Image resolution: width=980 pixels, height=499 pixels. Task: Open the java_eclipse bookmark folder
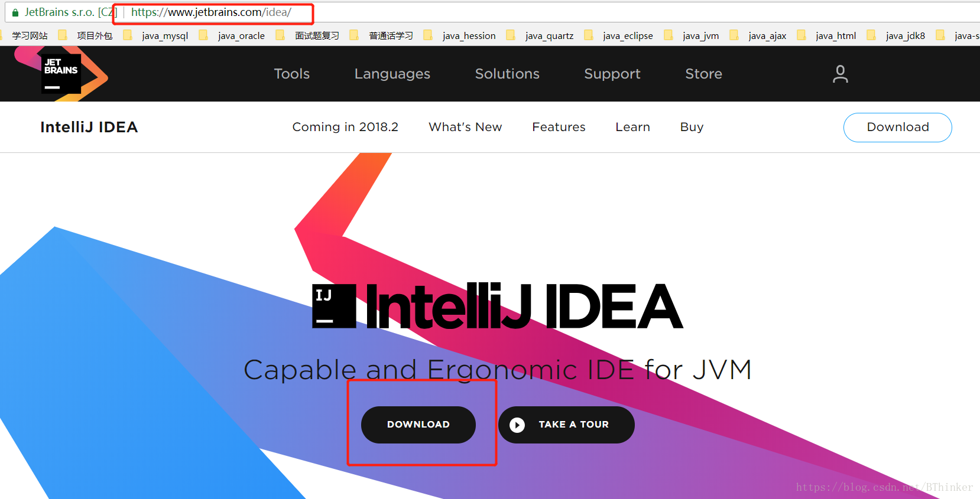619,35
